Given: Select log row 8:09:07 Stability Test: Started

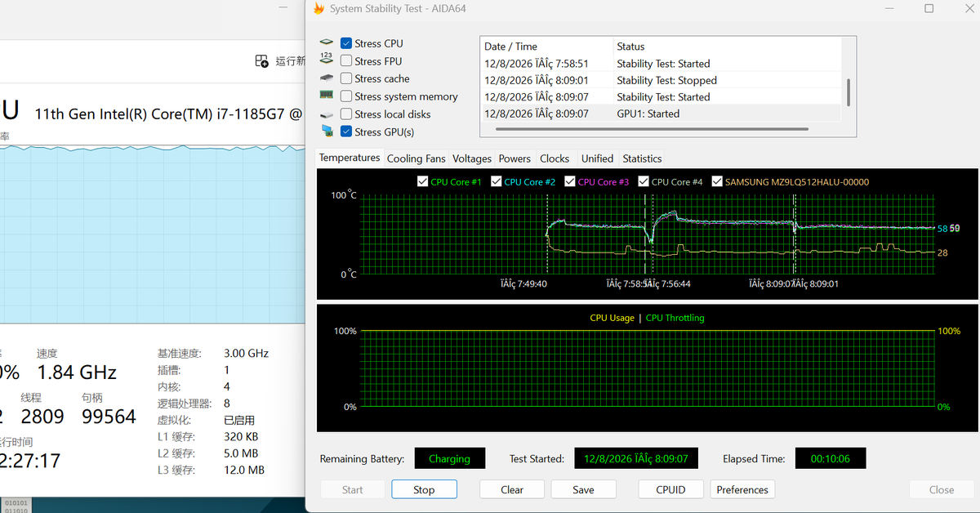Looking at the screenshot, I should [661, 96].
